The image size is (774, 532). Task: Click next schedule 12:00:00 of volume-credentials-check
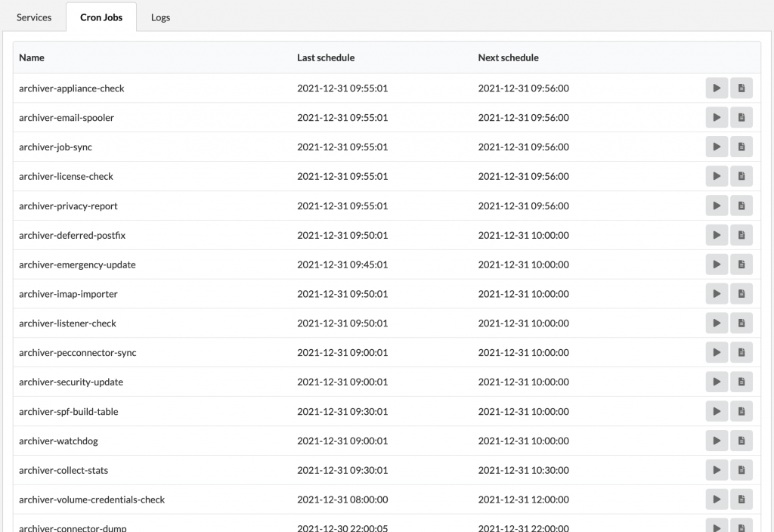(523, 500)
